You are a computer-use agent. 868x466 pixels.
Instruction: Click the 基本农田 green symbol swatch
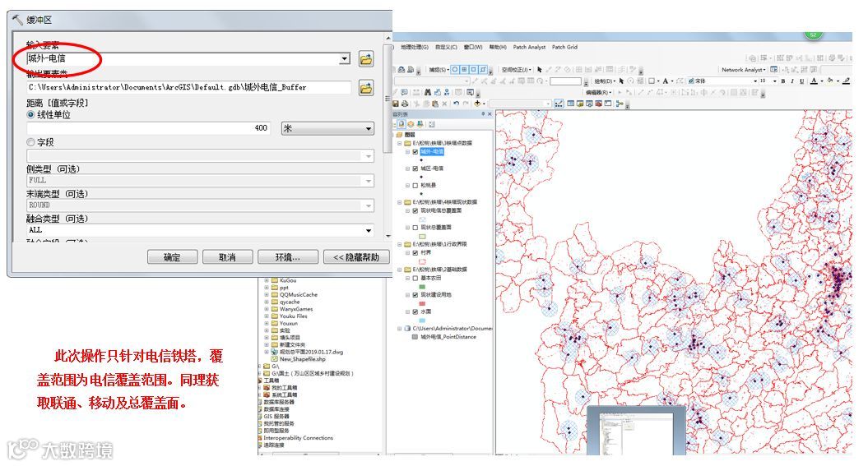[422, 286]
